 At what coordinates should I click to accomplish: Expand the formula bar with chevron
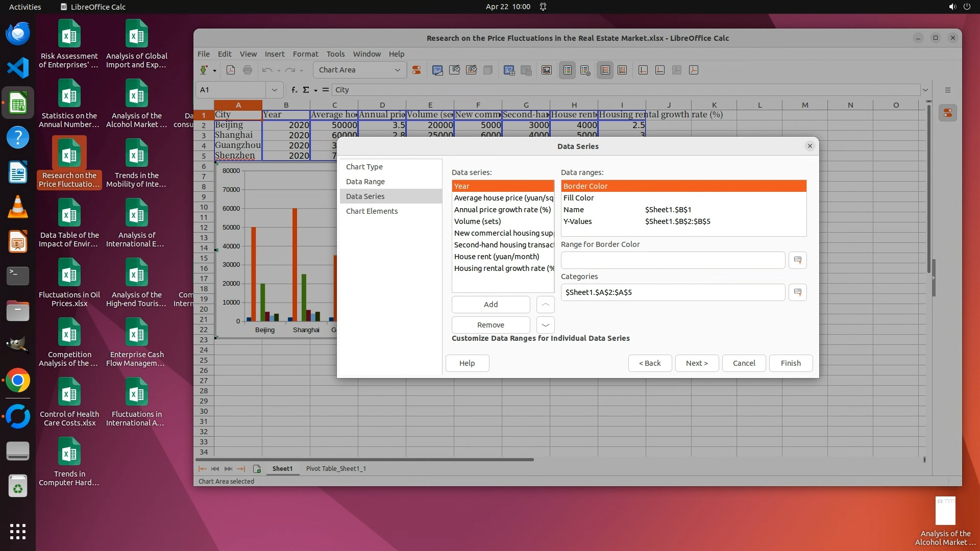[925, 90]
